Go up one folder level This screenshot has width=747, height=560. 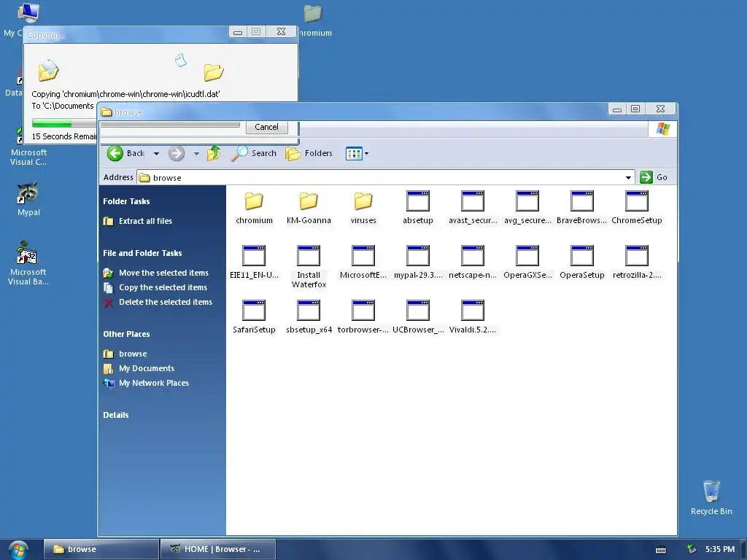click(x=214, y=153)
